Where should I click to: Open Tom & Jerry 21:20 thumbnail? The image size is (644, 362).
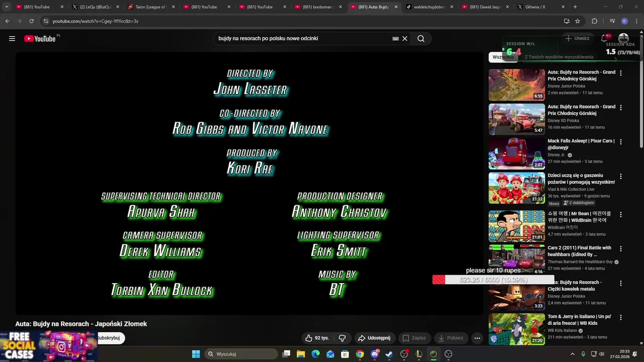(517, 329)
